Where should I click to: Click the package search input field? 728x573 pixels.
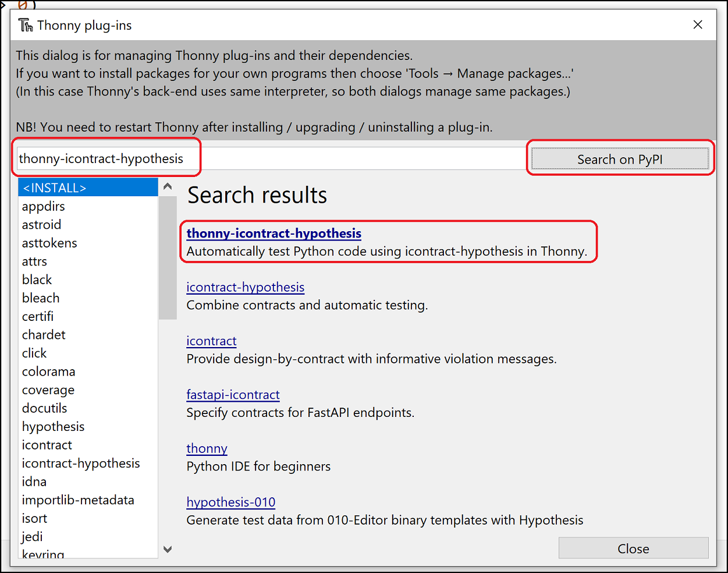(271, 158)
